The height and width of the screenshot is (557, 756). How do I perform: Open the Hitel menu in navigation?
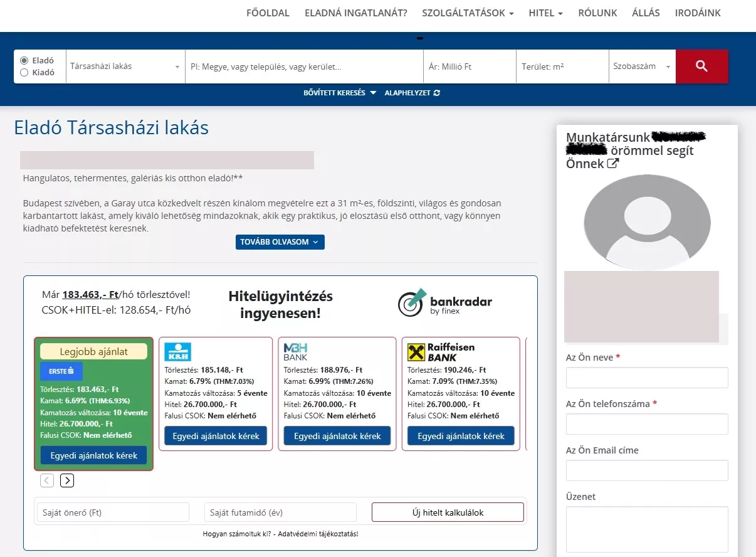click(x=545, y=13)
